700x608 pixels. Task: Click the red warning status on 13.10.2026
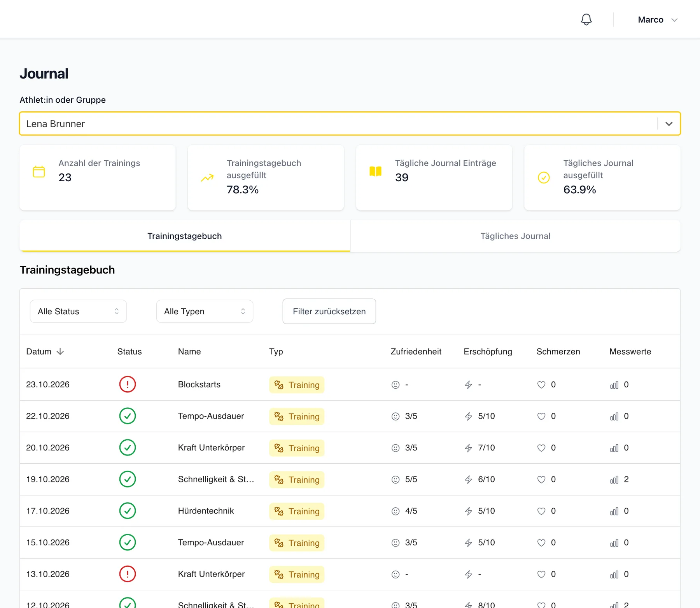128,574
